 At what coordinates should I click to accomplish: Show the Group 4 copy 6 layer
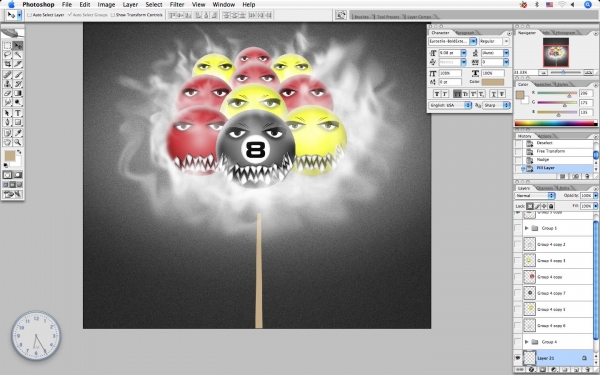(518, 326)
